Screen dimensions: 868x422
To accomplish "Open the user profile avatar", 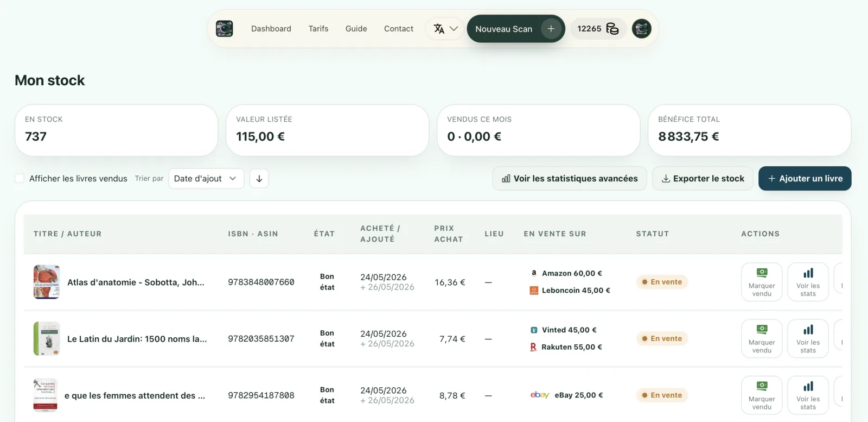I will tap(642, 29).
